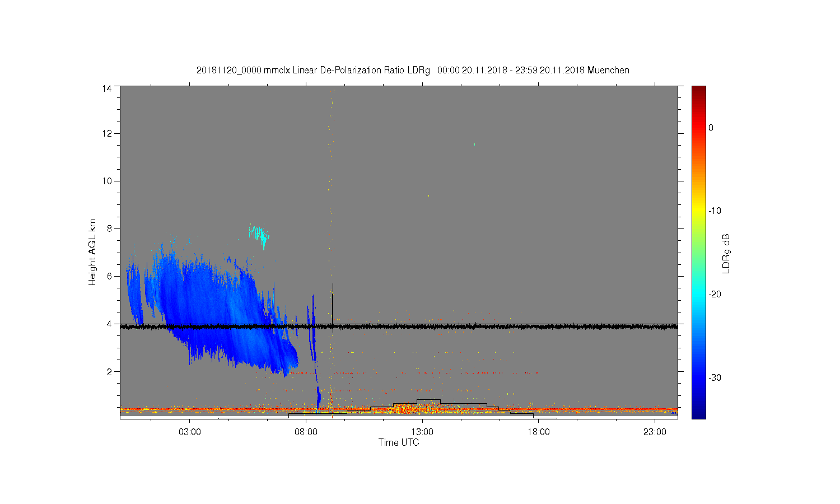Click the height tick label 14
The image size is (840, 504).
click(106, 88)
